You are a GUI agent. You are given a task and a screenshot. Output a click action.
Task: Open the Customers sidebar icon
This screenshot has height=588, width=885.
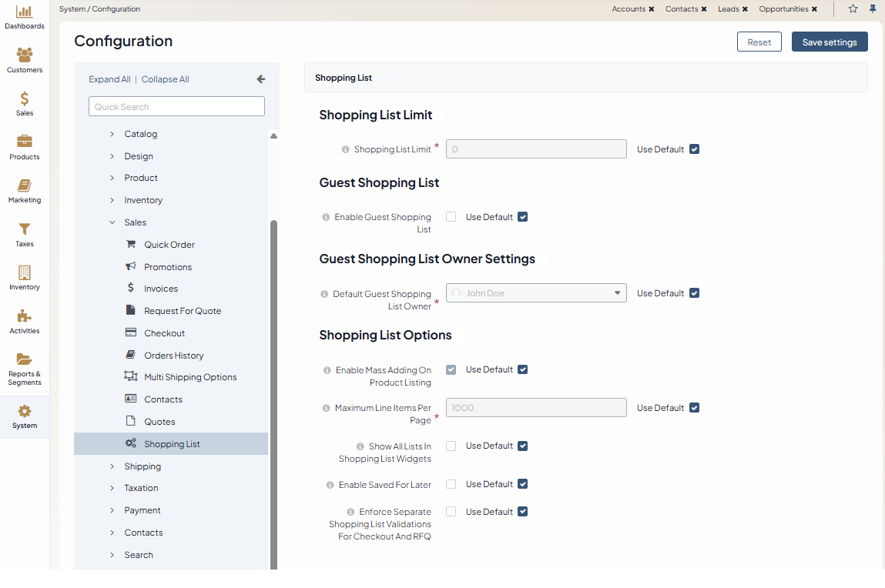(25, 55)
